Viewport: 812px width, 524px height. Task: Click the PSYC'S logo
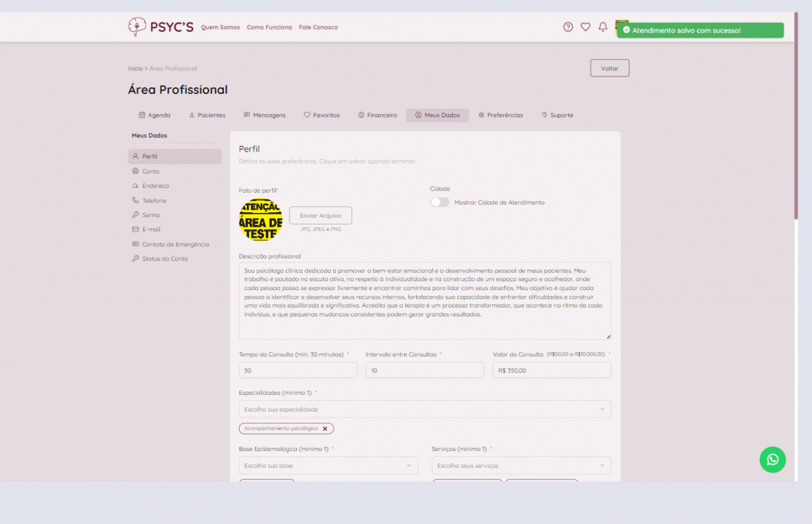click(161, 27)
